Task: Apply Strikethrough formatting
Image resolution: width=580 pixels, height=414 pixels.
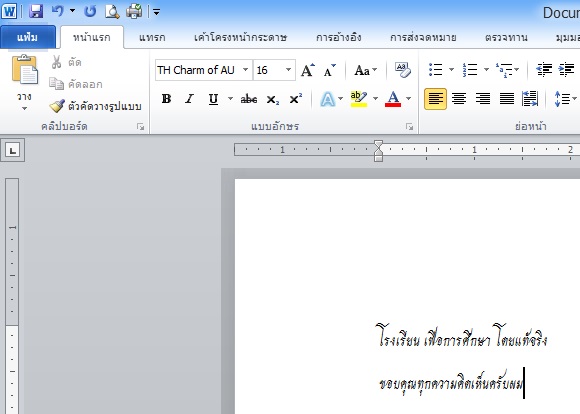Action: 249,99
